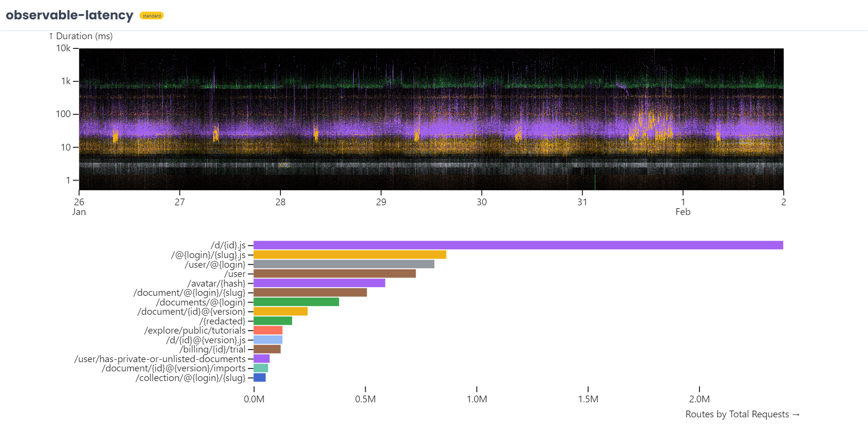Click the 1 Feb date tick
The image size is (868, 428).
pyautogui.click(x=683, y=207)
